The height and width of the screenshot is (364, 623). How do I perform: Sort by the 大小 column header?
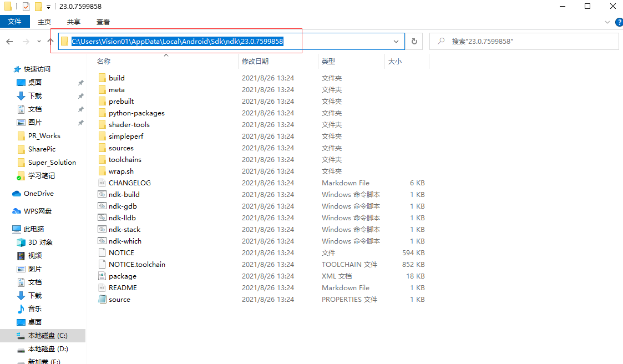click(x=394, y=61)
